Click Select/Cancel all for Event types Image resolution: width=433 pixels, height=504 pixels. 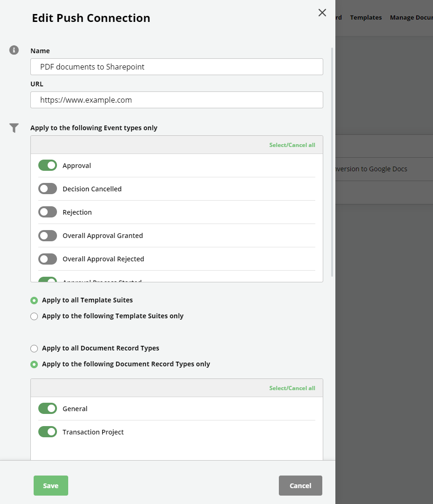292,145
